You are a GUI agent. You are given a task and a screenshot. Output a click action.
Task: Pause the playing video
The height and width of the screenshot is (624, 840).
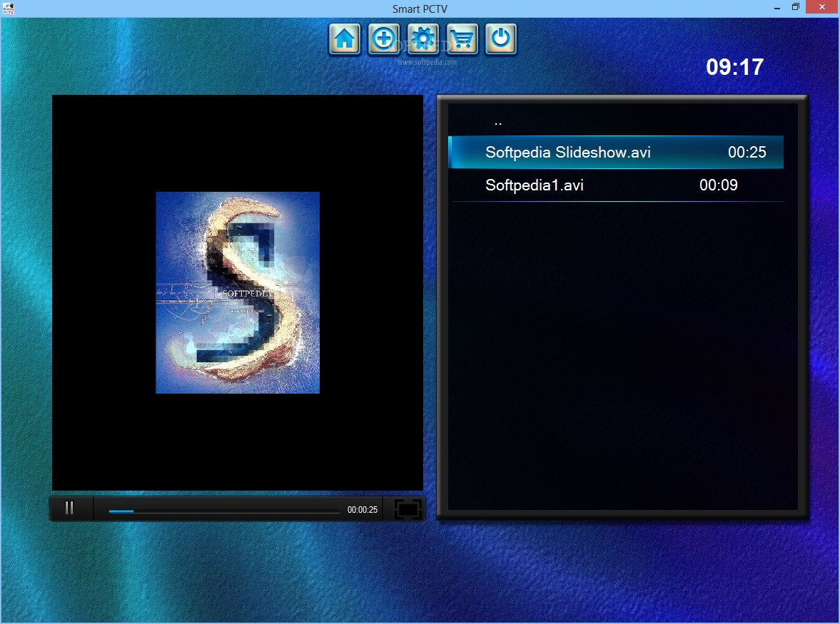tap(69, 508)
